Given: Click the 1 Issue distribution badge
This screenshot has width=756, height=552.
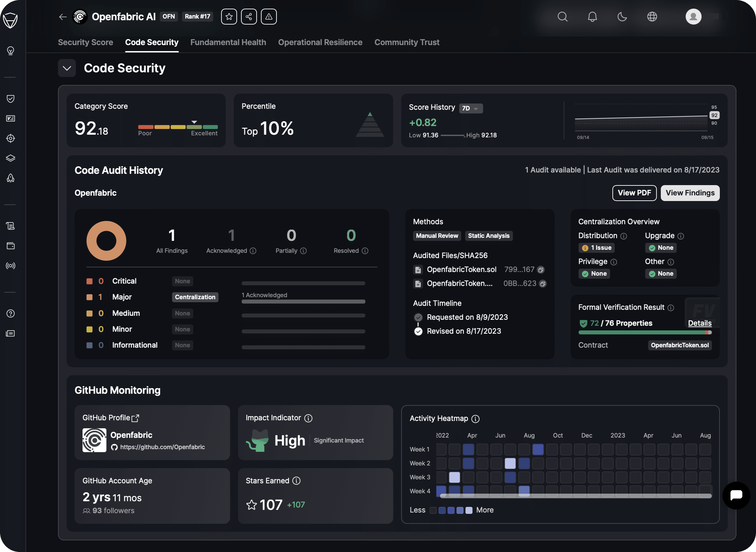Looking at the screenshot, I should pyautogui.click(x=597, y=248).
